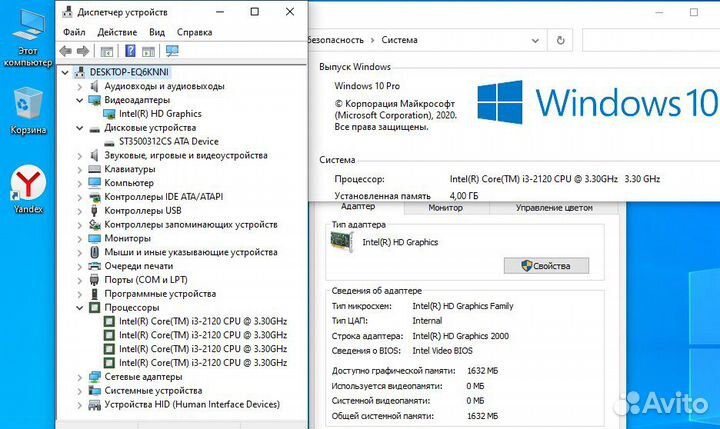Click the USB plug icon beside Контроллеры USB
720x429 pixels.
point(94,211)
